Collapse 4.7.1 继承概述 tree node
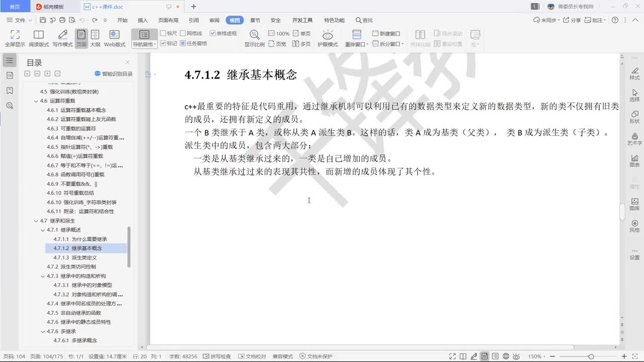 click(x=43, y=230)
